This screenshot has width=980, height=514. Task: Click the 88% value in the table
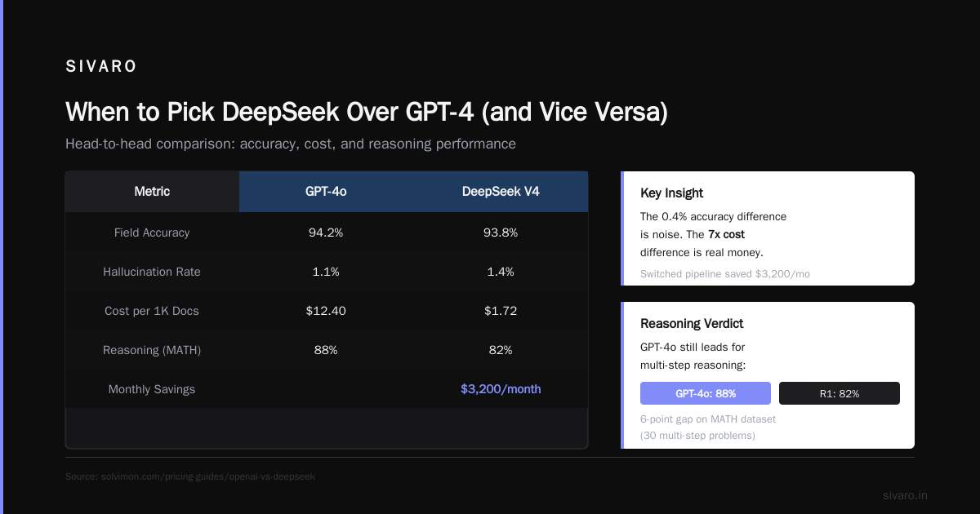coord(326,350)
